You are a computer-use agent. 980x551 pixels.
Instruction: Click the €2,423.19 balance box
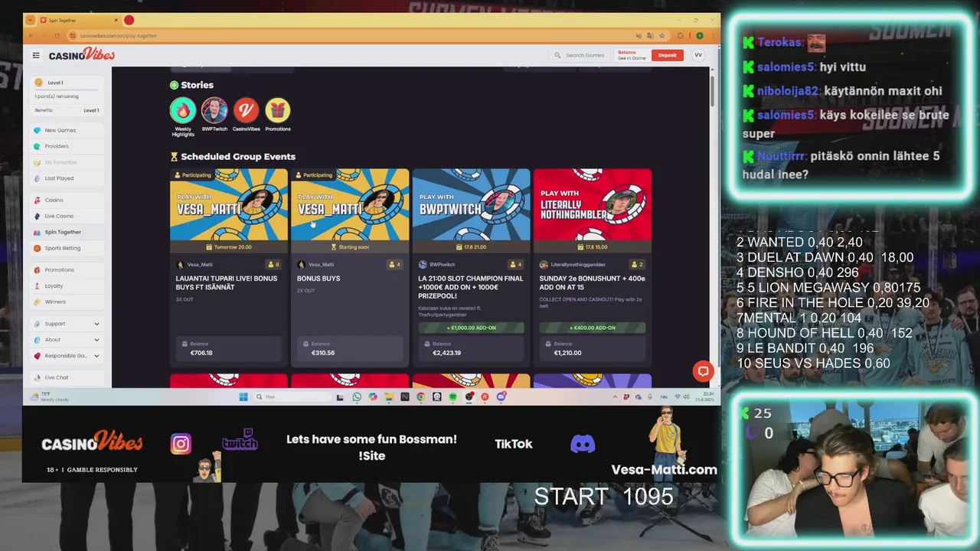[x=471, y=348]
